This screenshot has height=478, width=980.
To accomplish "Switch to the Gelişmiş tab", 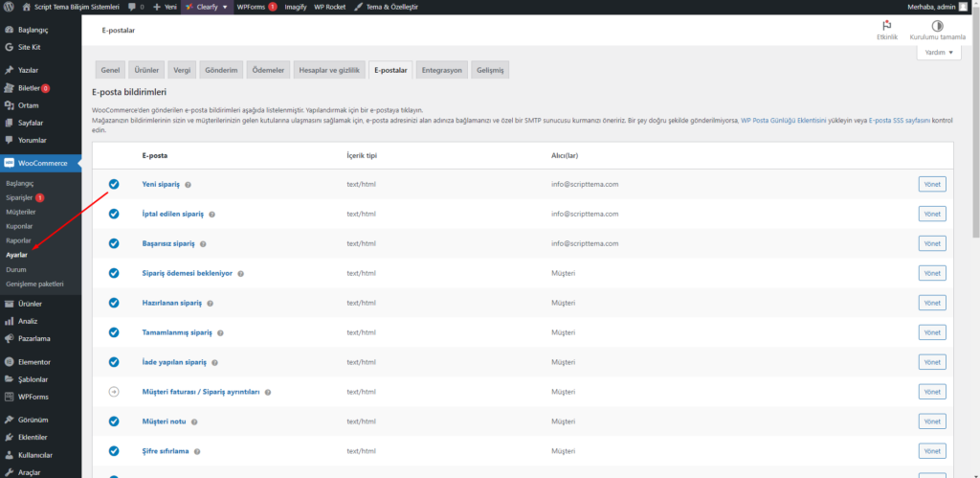I will [490, 70].
